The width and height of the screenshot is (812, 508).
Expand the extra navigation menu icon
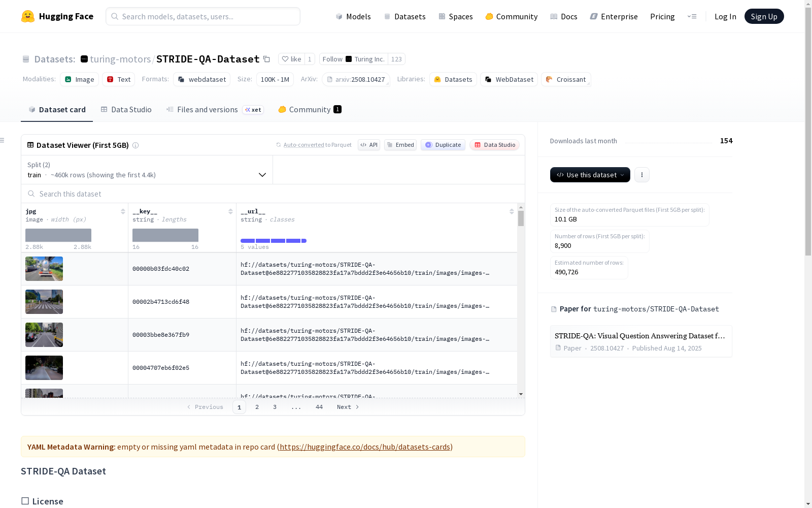(x=692, y=16)
